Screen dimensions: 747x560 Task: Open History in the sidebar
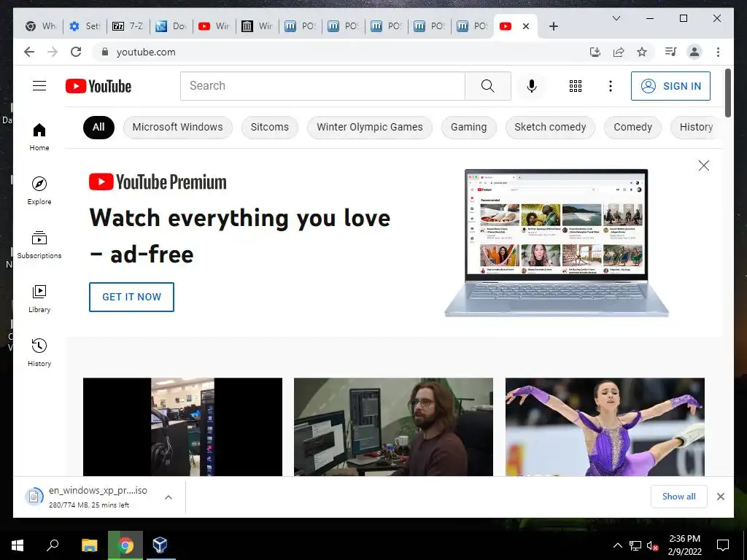[39, 353]
